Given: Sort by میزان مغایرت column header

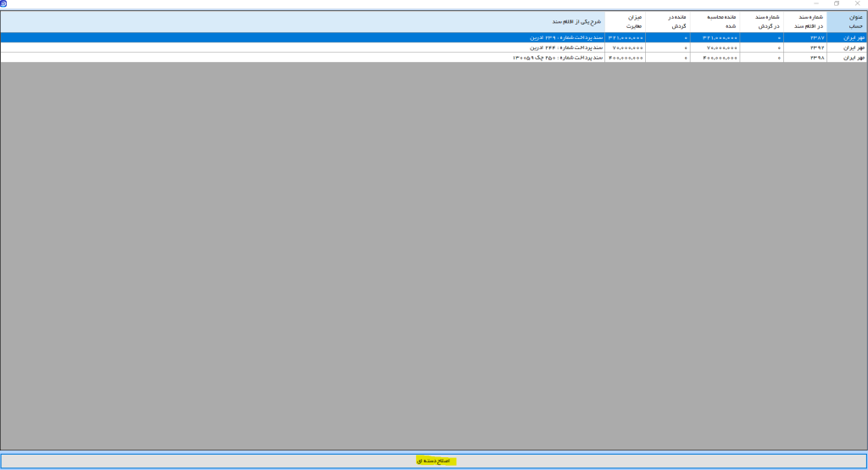Looking at the screenshot, I should (625, 21).
